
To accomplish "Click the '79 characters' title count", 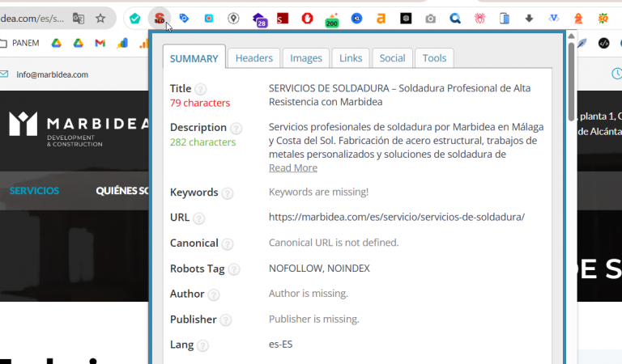I will pyautogui.click(x=200, y=103).
